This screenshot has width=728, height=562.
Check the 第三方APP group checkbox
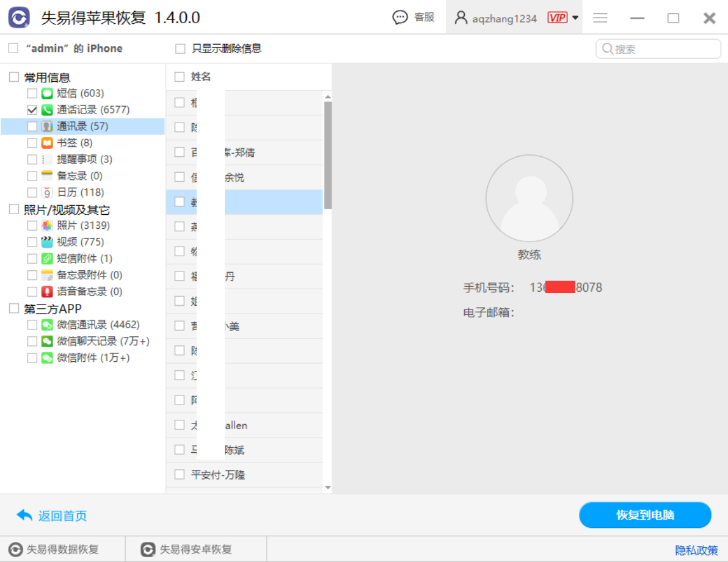pyautogui.click(x=14, y=308)
